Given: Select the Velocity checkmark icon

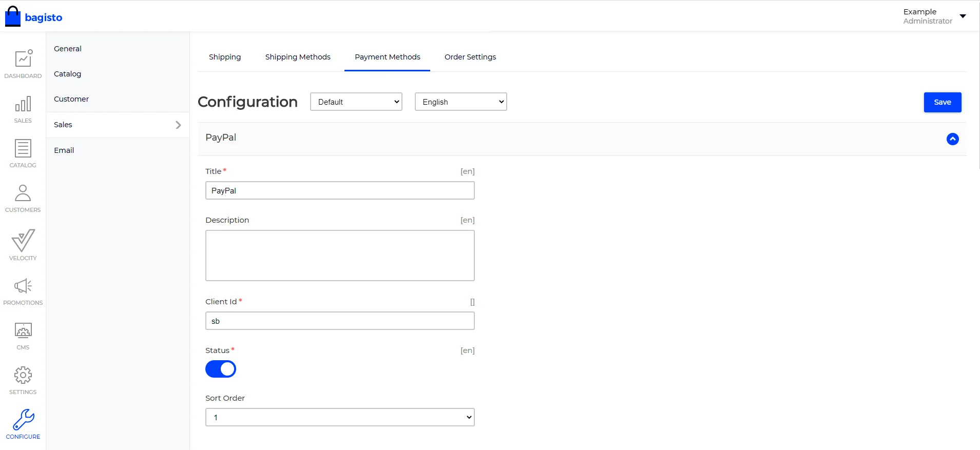Looking at the screenshot, I should tap(23, 241).
